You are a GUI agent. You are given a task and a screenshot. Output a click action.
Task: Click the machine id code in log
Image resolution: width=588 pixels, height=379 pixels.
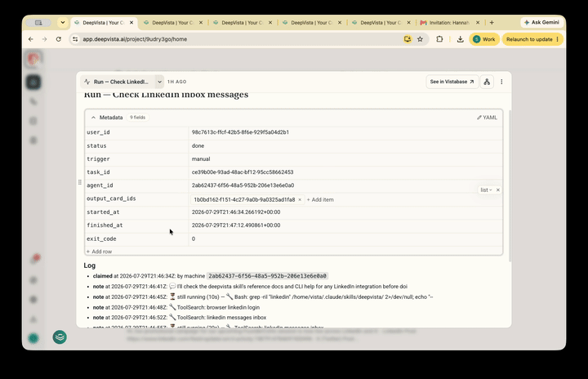(267, 276)
